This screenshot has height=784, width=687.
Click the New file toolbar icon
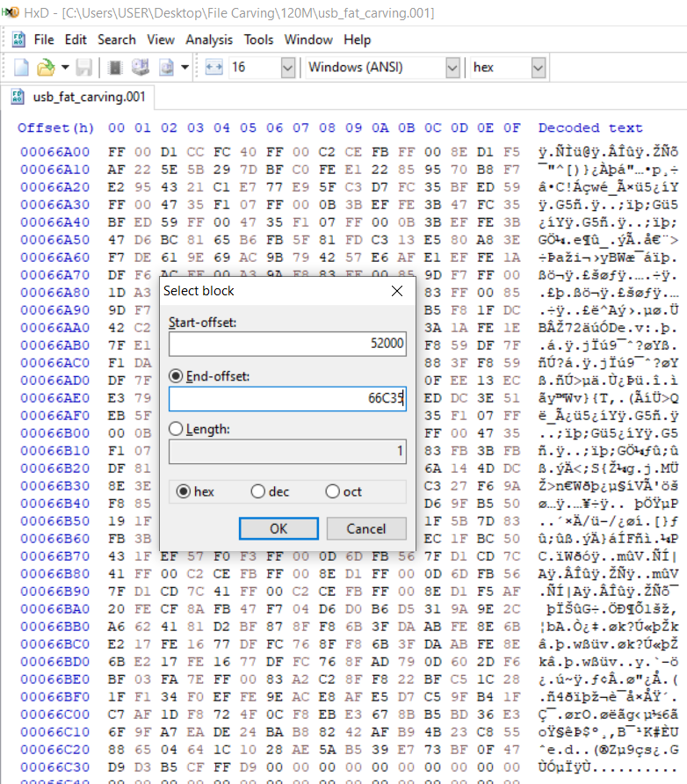[x=21, y=68]
